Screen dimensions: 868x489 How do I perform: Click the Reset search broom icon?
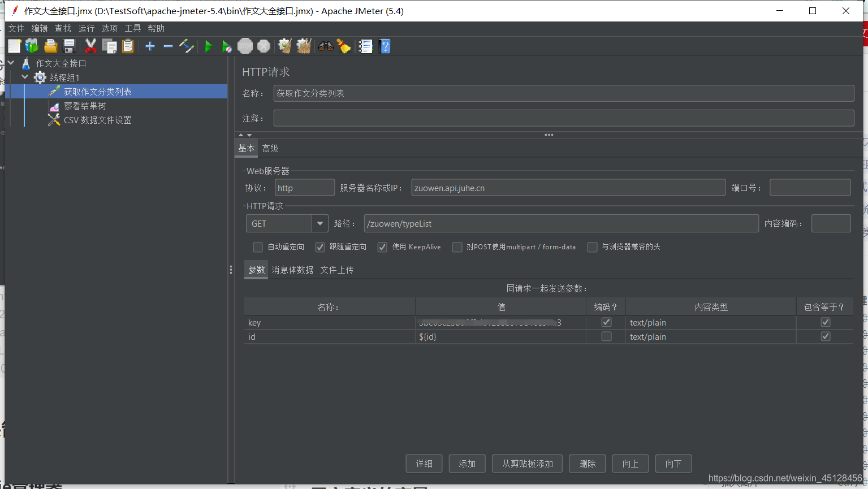(344, 46)
